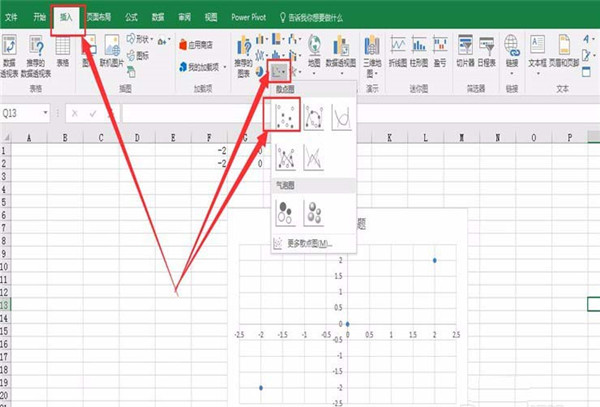Select column L header

[426, 137]
